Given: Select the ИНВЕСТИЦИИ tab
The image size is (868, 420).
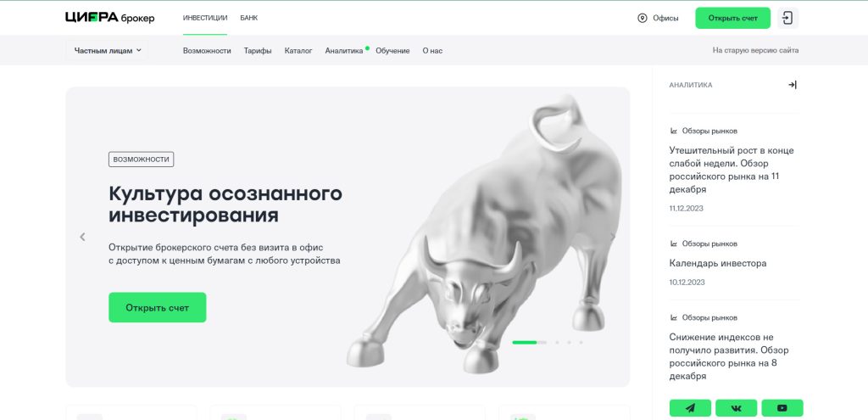Looking at the screenshot, I should point(205,18).
